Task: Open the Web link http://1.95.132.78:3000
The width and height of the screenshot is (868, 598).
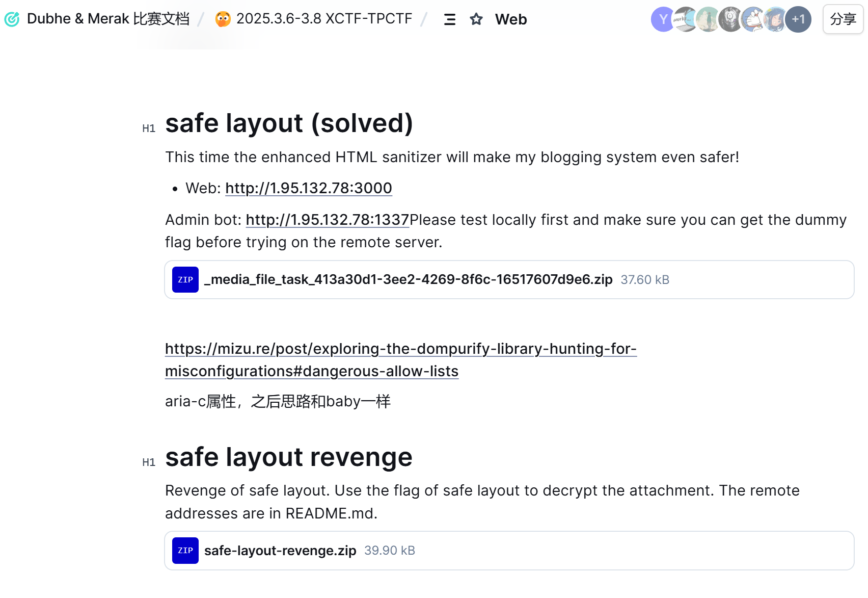Action: [x=308, y=188]
